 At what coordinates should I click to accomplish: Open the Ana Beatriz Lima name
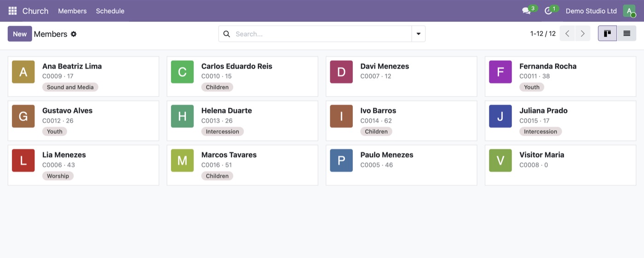click(x=72, y=66)
